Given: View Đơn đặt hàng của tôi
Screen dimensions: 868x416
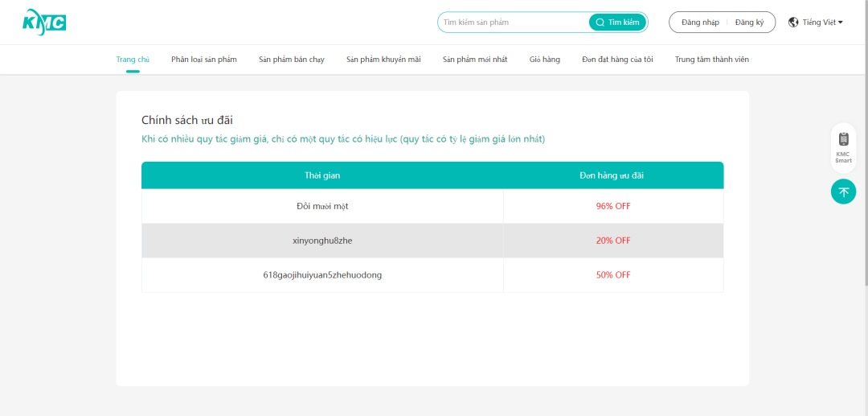Looking at the screenshot, I should coord(617,60).
